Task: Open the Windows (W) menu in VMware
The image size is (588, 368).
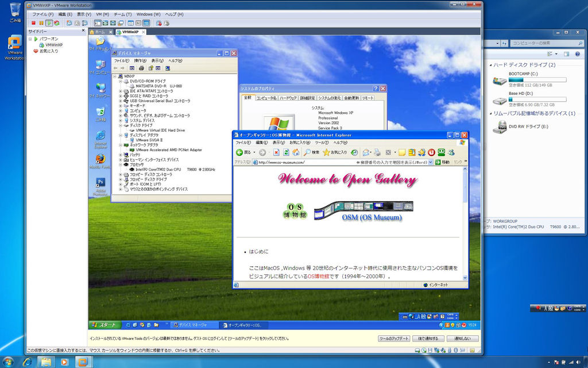Action: point(148,14)
